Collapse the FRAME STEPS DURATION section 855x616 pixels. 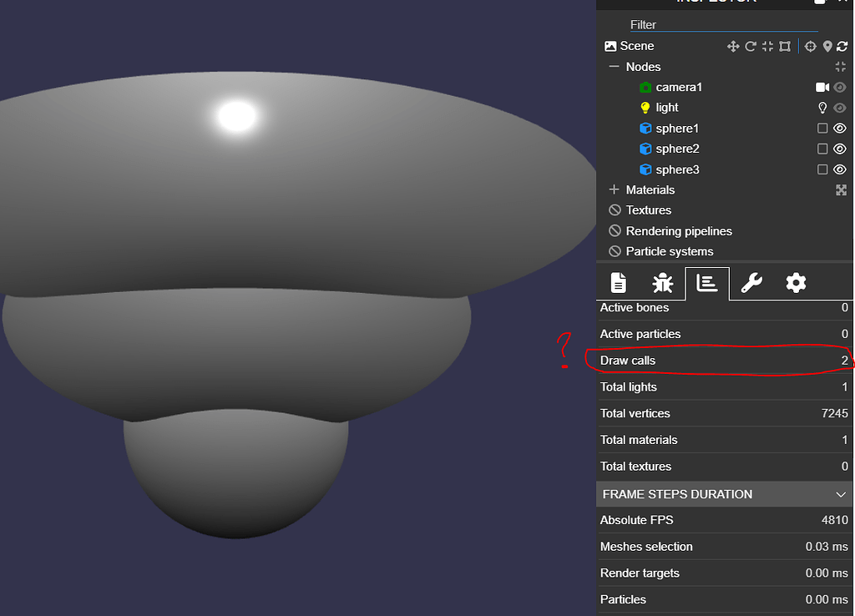[x=842, y=494]
